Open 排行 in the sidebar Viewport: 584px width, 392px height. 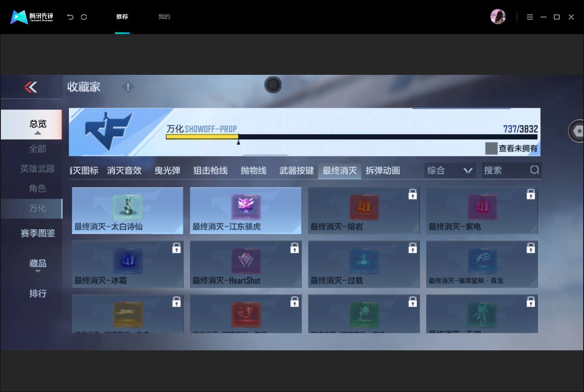coord(38,293)
